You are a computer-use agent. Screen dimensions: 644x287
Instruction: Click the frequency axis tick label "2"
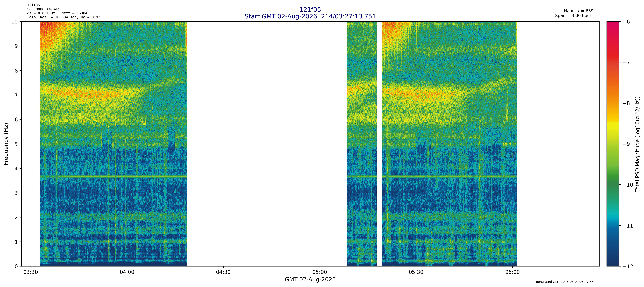(16, 217)
